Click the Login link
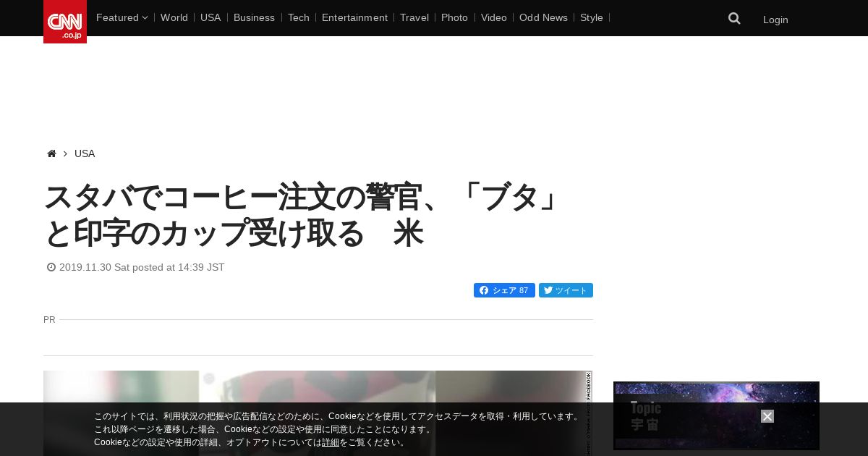868x456 pixels. pyautogui.click(x=775, y=20)
